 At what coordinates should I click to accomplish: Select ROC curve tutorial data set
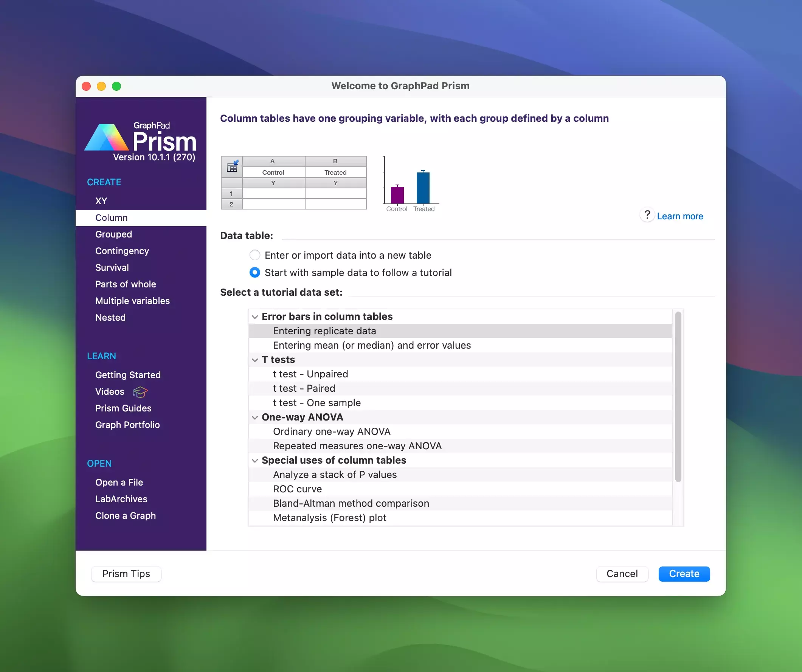[297, 489]
